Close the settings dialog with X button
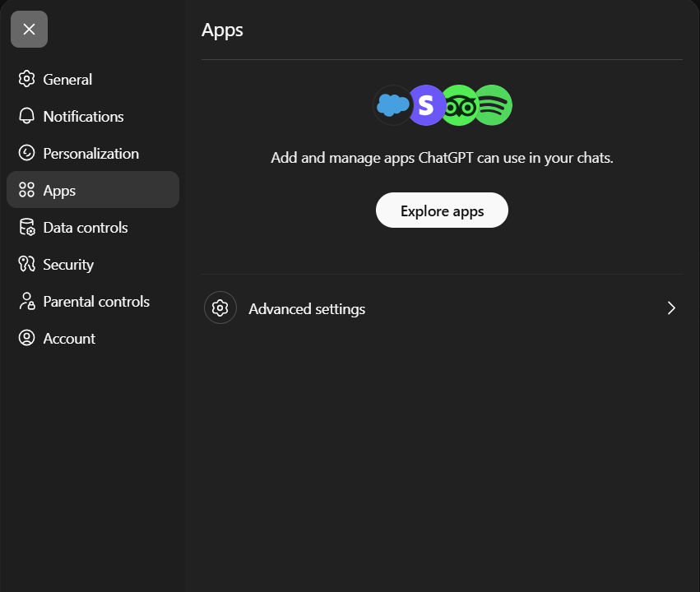The image size is (700, 592). click(x=29, y=30)
